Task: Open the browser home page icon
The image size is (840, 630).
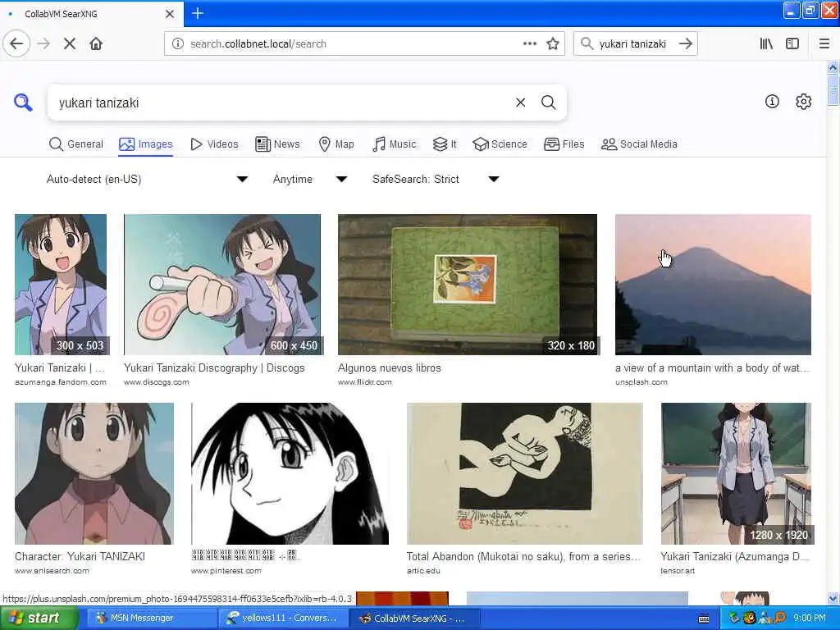Action: point(96,43)
